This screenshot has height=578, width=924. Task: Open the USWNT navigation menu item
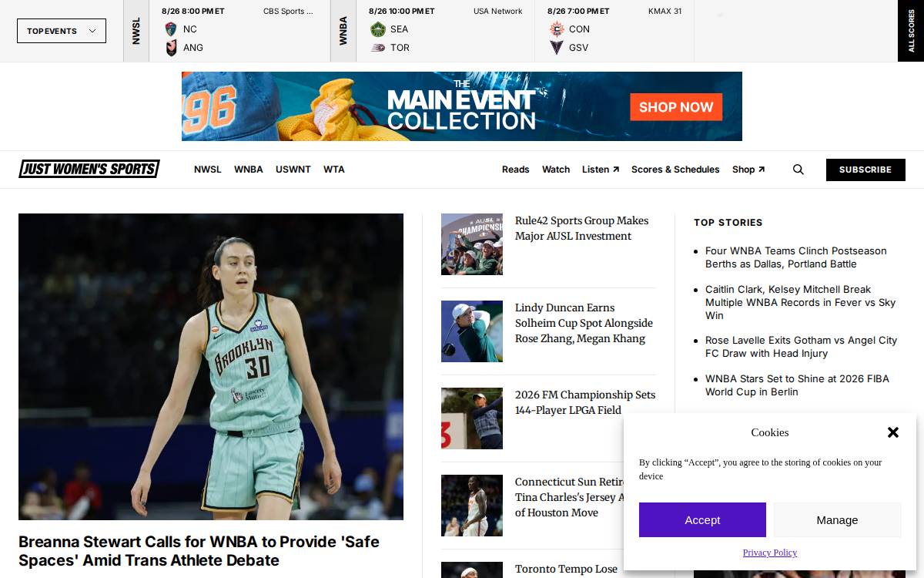[x=293, y=170]
